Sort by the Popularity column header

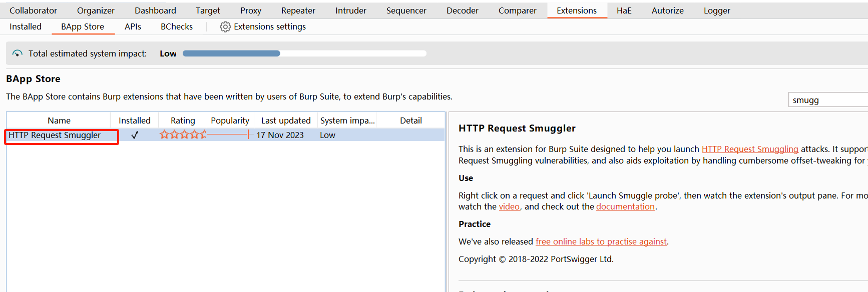pyautogui.click(x=230, y=120)
